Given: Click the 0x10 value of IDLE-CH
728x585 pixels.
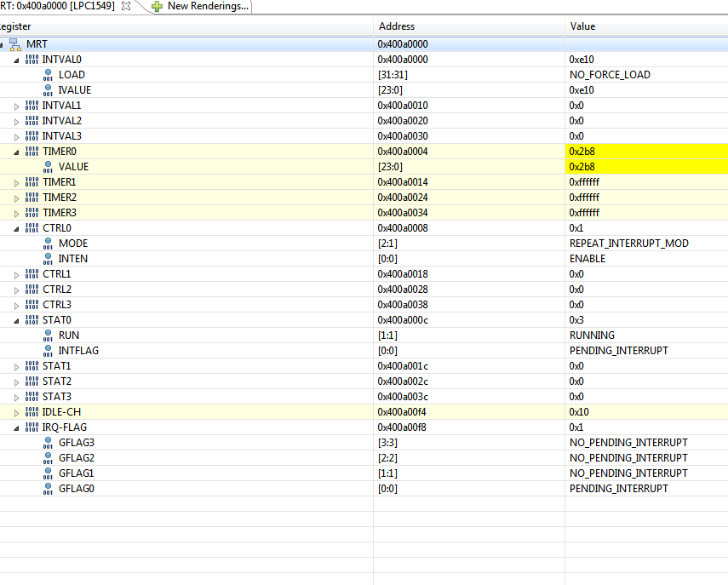Looking at the screenshot, I should coord(578,412).
